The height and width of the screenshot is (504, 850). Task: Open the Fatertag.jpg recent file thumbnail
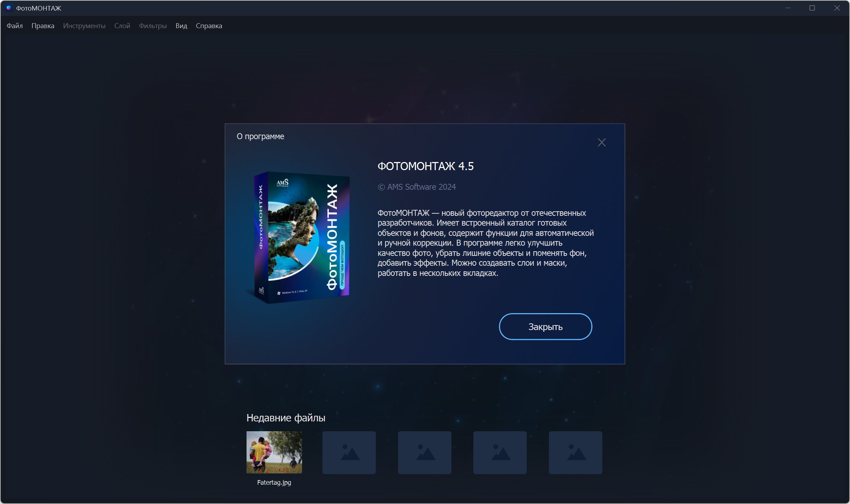(x=274, y=452)
